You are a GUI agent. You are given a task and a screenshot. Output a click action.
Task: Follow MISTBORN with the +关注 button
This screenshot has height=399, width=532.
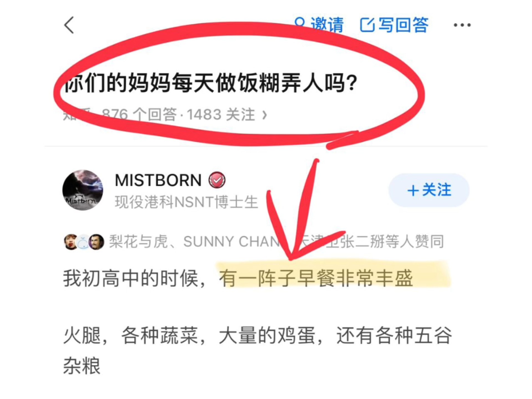pos(429,190)
